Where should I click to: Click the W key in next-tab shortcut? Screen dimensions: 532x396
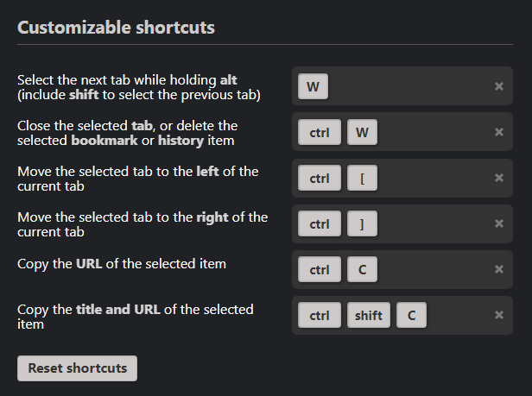pos(313,86)
